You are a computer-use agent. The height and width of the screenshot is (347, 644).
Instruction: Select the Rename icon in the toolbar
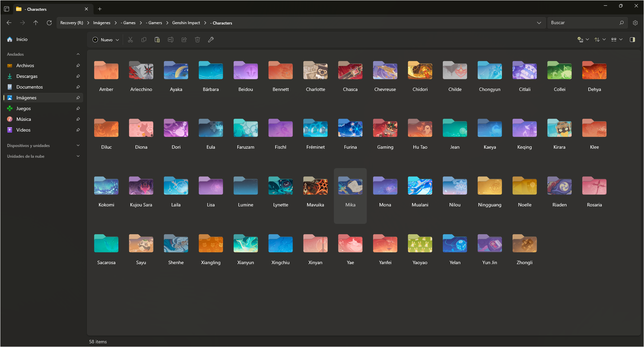(x=170, y=40)
